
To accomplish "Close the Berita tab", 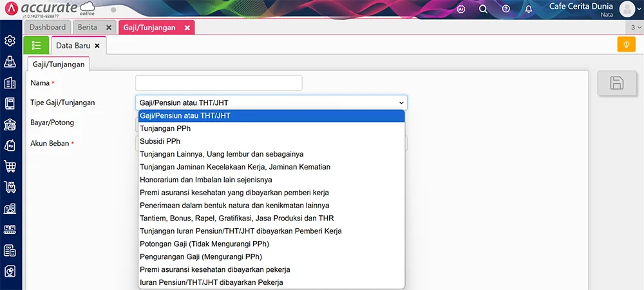I will (109, 28).
